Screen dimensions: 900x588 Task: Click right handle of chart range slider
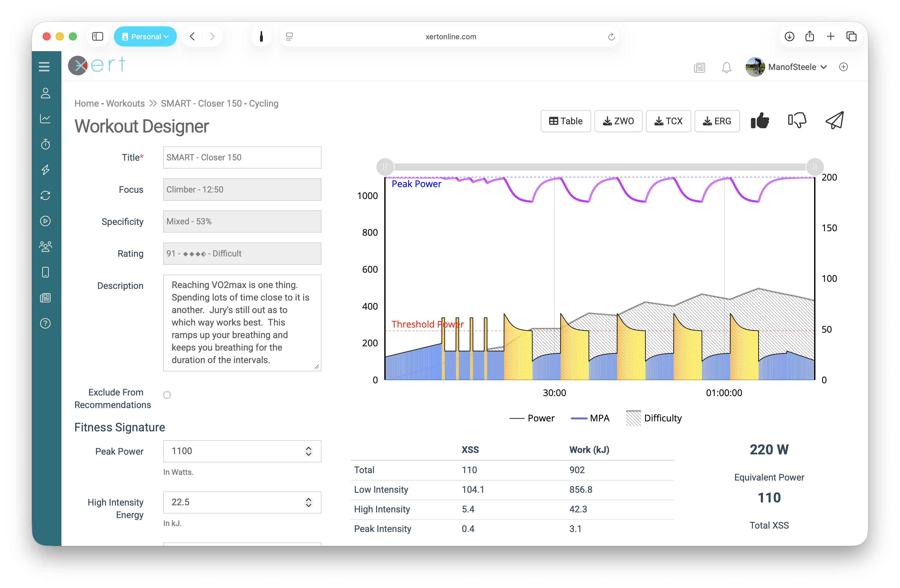click(815, 167)
